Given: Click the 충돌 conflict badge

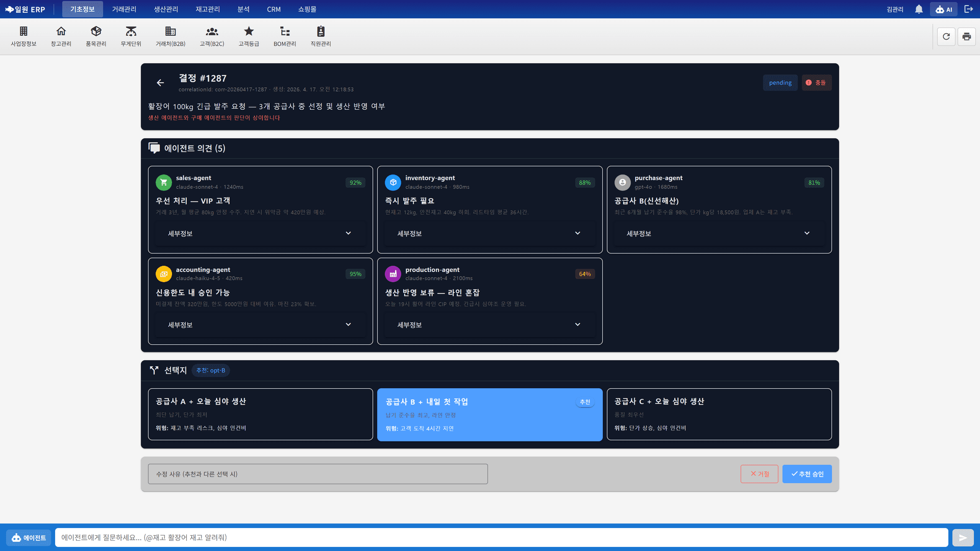Looking at the screenshot, I should [816, 83].
